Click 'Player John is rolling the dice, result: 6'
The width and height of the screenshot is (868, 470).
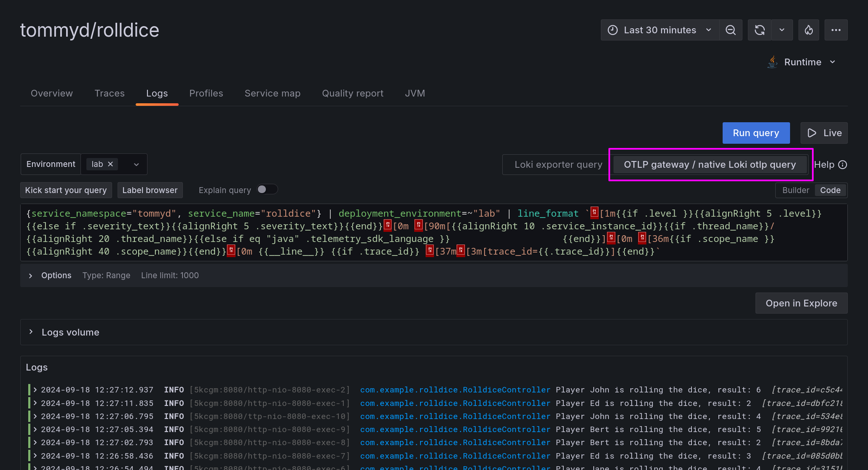tap(658, 390)
